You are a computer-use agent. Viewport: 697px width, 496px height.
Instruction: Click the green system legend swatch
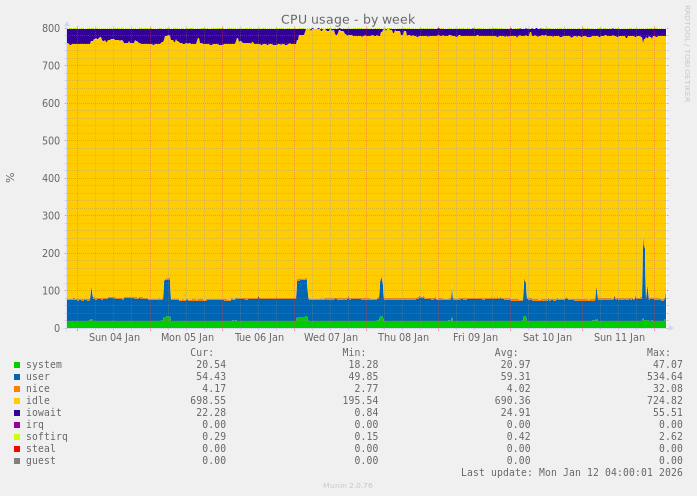click(17, 365)
